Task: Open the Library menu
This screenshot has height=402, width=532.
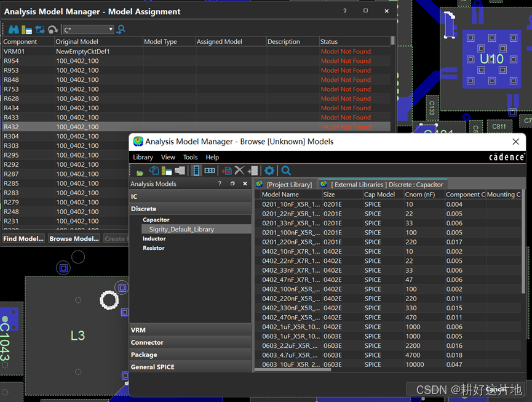Action: (x=143, y=157)
